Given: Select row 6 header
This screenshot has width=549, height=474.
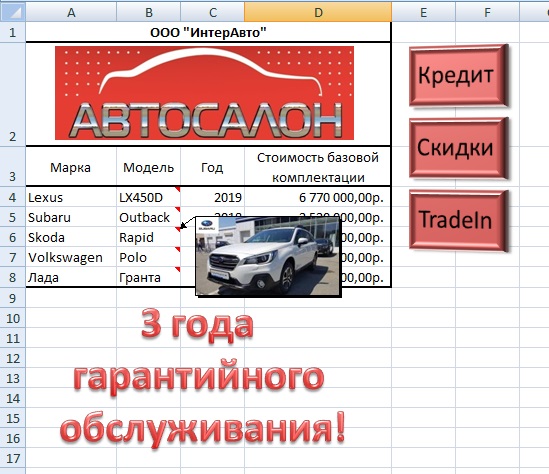Looking at the screenshot, I should [x=13, y=237].
